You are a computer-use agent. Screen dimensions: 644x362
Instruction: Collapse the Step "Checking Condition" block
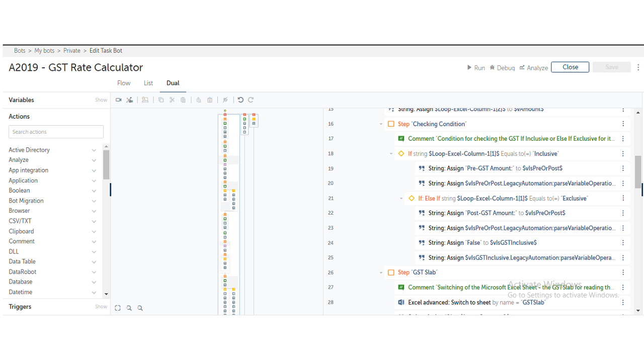pos(381,124)
